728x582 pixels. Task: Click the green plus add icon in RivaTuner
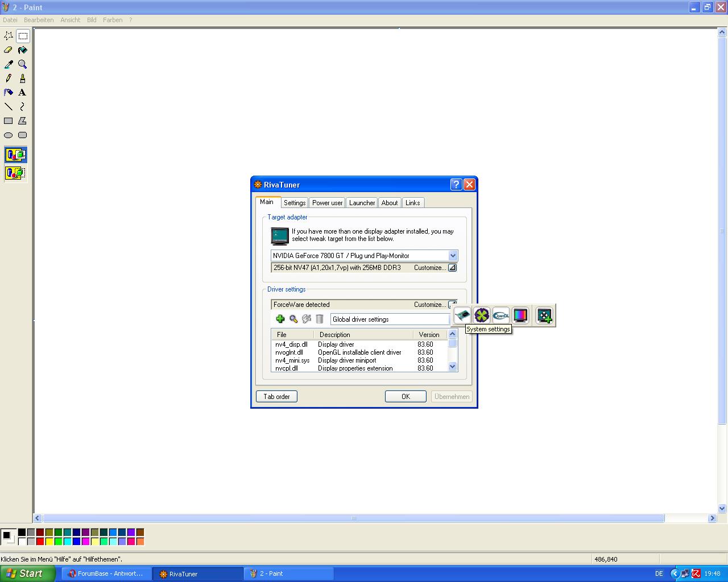click(x=280, y=319)
